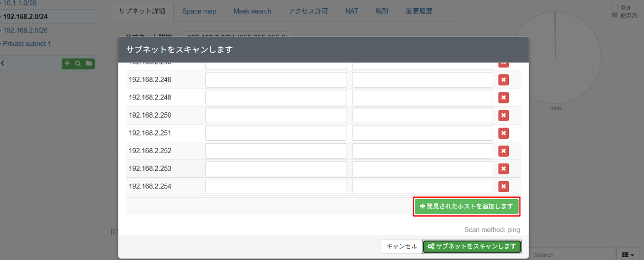644x260 pixels.
Task: Click first input field for 192.168.2.252
Action: pyautogui.click(x=276, y=151)
